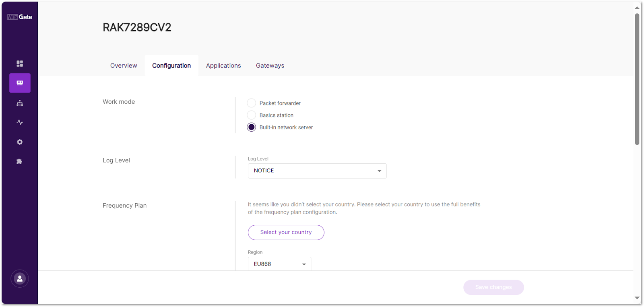The image size is (644, 307).
Task: Enable Basics station mode
Action: point(251,115)
